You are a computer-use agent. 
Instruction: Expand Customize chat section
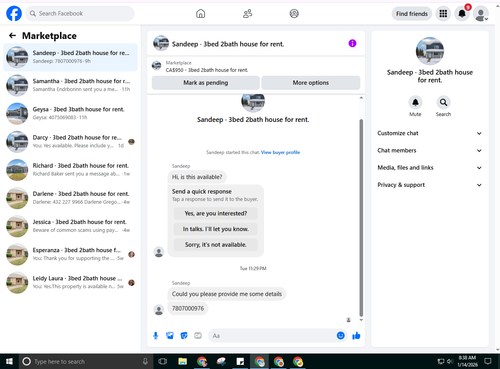(430, 133)
